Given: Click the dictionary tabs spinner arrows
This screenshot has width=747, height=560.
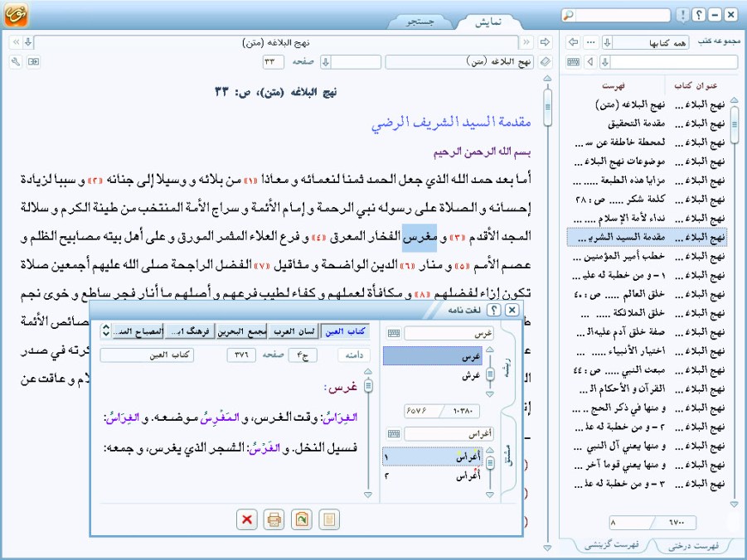Looking at the screenshot, I should (106, 331).
